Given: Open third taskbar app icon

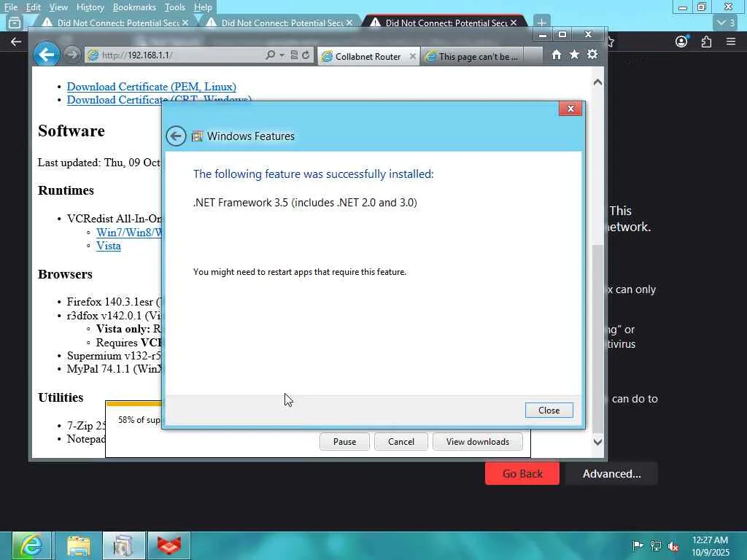Looking at the screenshot, I should pyautogui.click(x=124, y=545).
